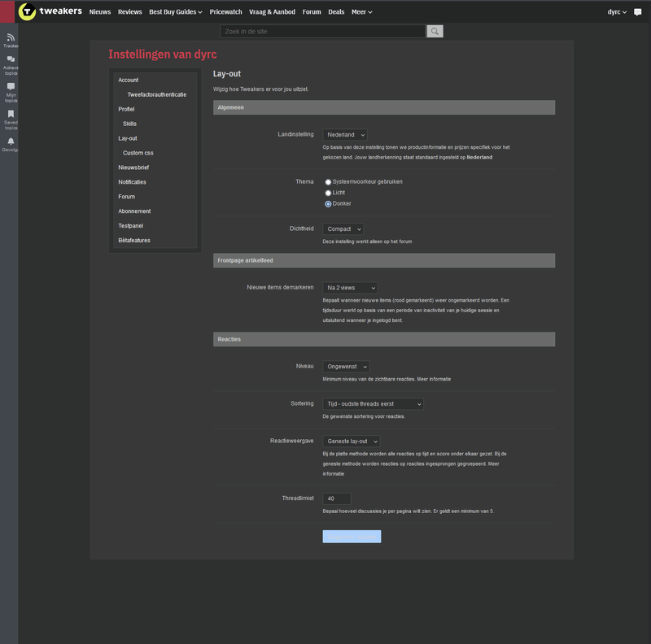Select the Licht theme
Image resolution: width=651 pixels, height=644 pixels.
click(328, 193)
